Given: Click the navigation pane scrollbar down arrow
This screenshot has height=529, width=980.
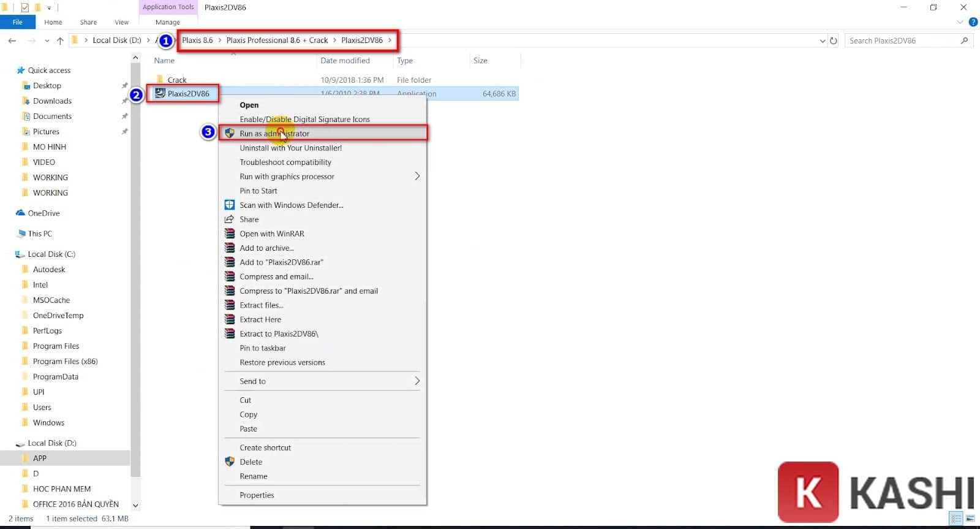Looking at the screenshot, I should pos(135,506).
